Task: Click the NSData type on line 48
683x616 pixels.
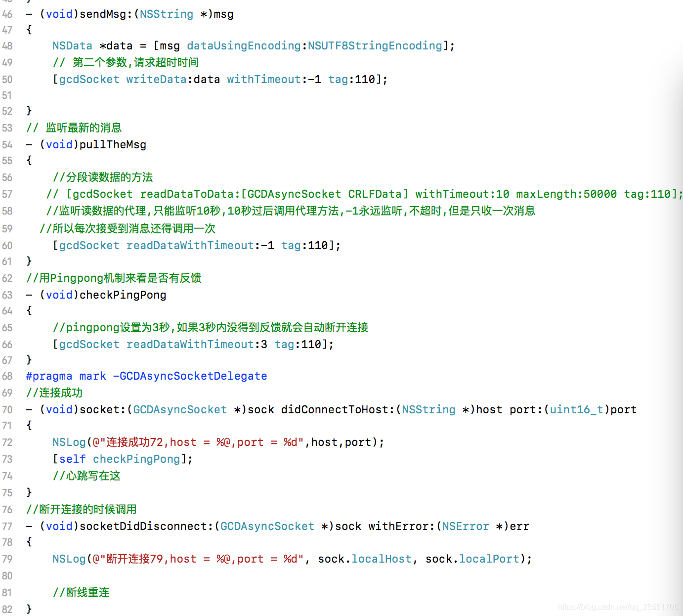Action: click(x=72, y=46)
